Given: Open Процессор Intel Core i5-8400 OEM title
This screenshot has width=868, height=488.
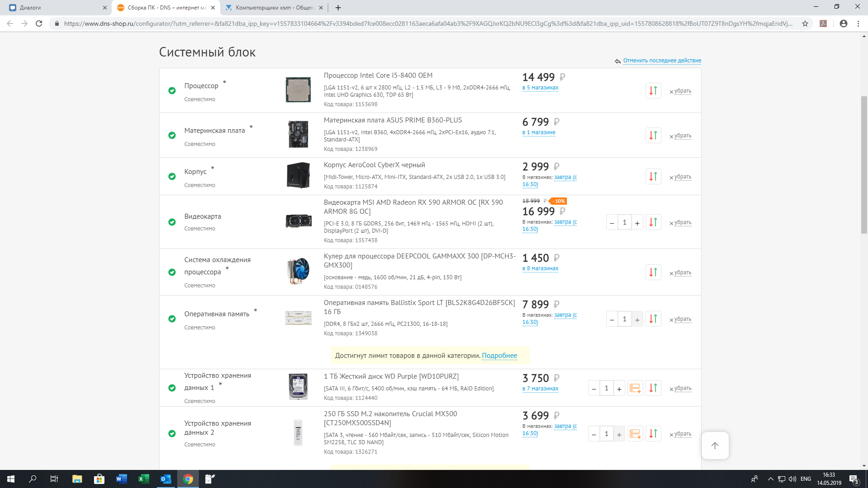Looking at the screenshot, I should point(378,75).
